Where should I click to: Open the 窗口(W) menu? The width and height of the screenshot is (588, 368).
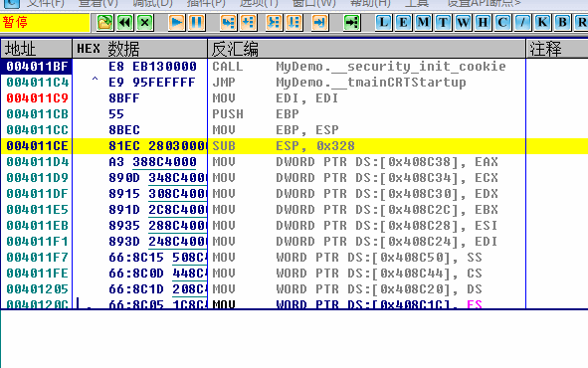(313, 3)
